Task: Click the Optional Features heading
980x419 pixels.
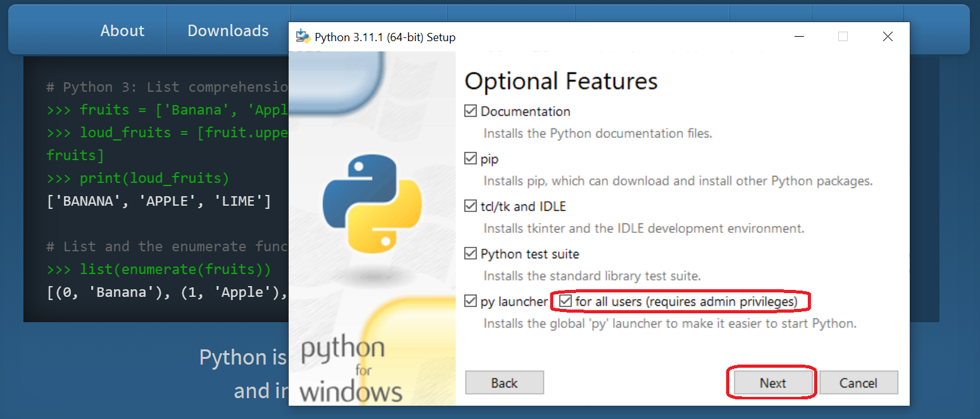Action: pyautogui.click(x=561, y=81)
